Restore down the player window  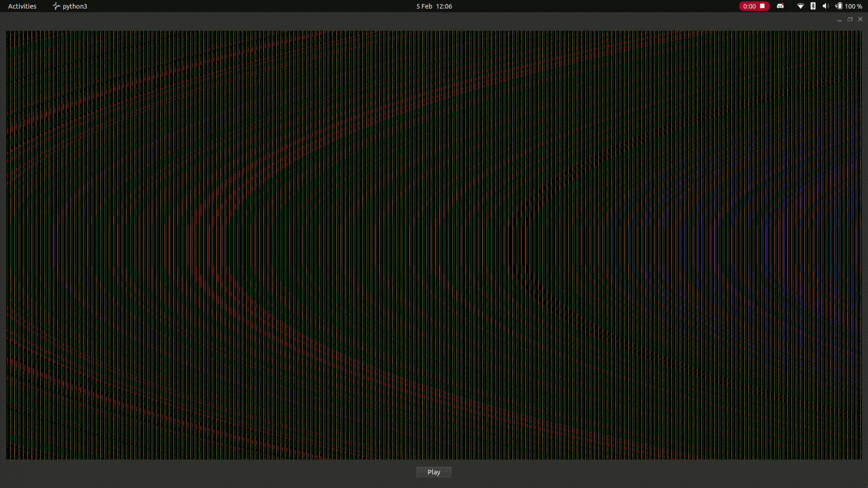[x=850, y=19]
